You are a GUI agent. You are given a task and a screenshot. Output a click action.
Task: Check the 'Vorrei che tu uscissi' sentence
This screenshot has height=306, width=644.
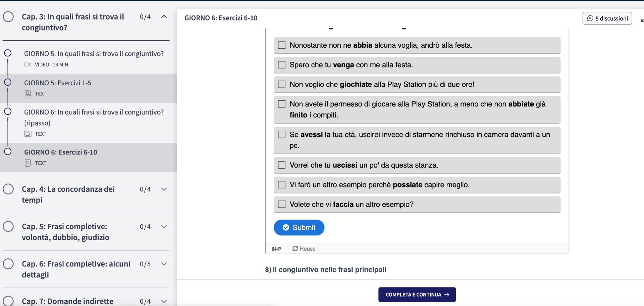281,165
